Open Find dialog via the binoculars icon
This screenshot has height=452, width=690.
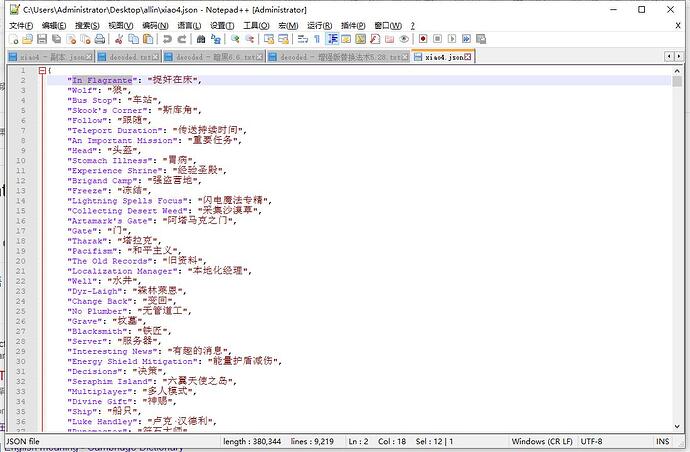coord(201,39)
